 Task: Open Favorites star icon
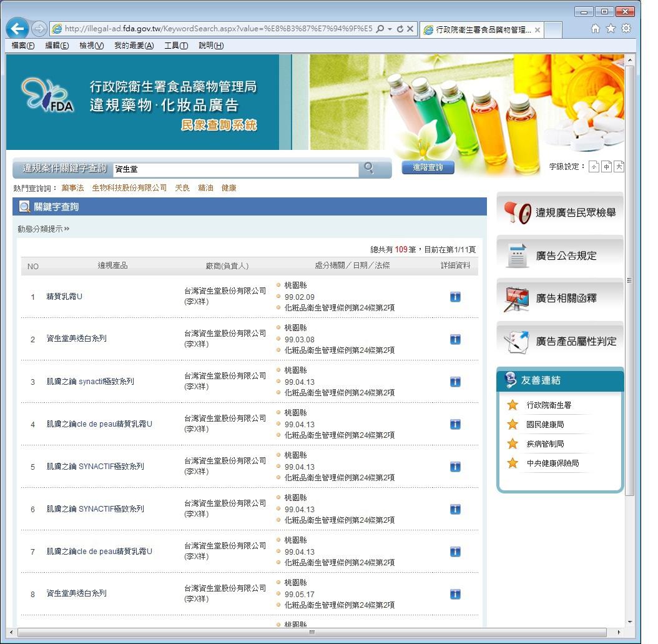click(x=611, y=28)
